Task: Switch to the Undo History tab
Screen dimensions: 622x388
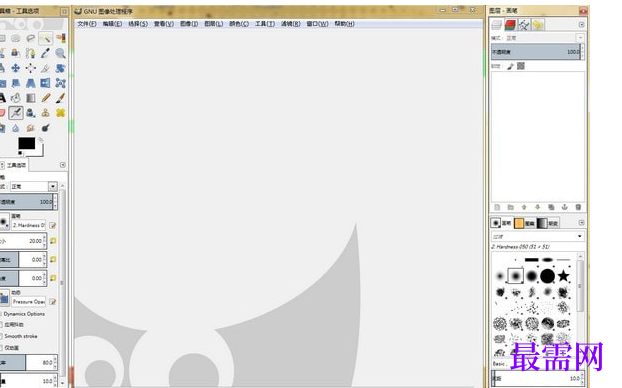Action: click(538, 25)
